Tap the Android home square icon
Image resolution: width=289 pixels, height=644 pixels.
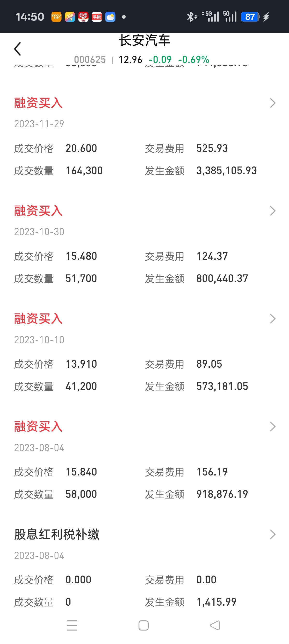pos(143,625)
